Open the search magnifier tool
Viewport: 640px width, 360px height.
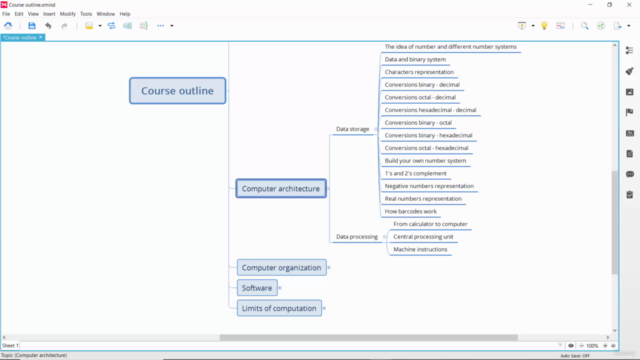[584, 26]
